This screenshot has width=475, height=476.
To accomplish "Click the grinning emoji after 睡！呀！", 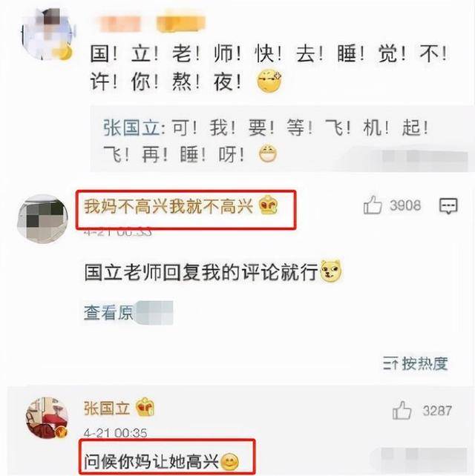I will tap(268, 154).
